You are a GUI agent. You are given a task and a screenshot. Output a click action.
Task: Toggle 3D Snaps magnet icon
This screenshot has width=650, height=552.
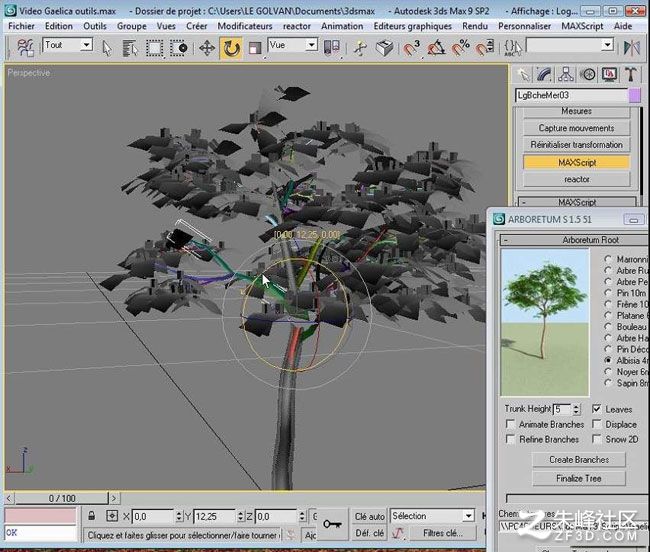point(411,48)
